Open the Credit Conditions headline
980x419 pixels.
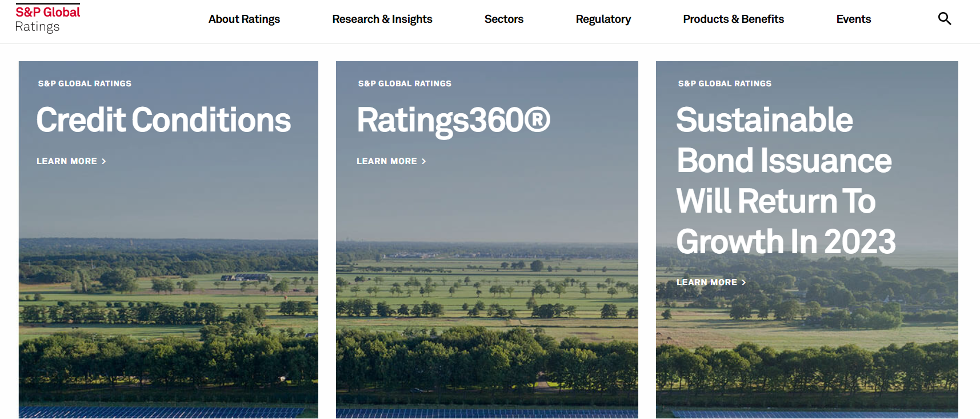pyautogui.click(x=163, y=120)
